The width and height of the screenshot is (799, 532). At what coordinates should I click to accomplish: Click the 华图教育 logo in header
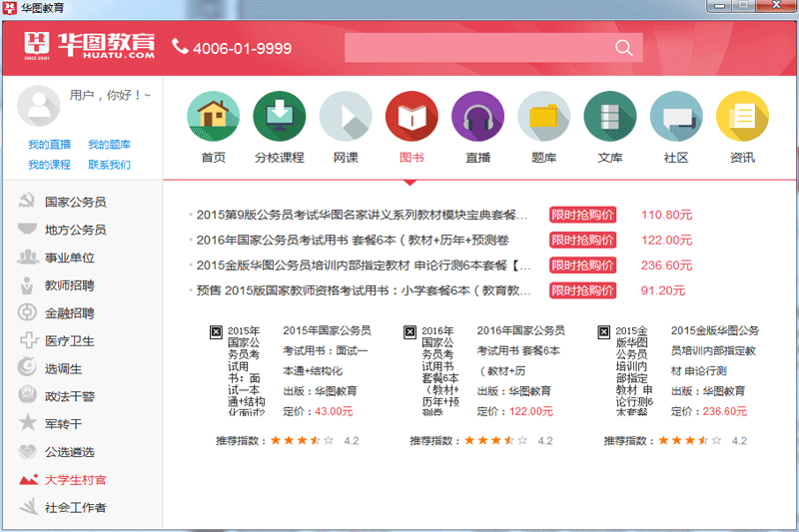[89, 46]
